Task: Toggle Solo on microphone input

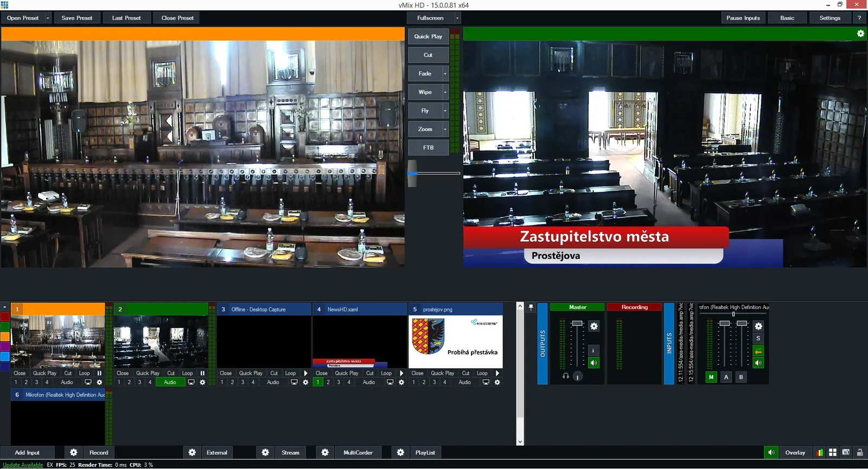Action: click(758, 338)
